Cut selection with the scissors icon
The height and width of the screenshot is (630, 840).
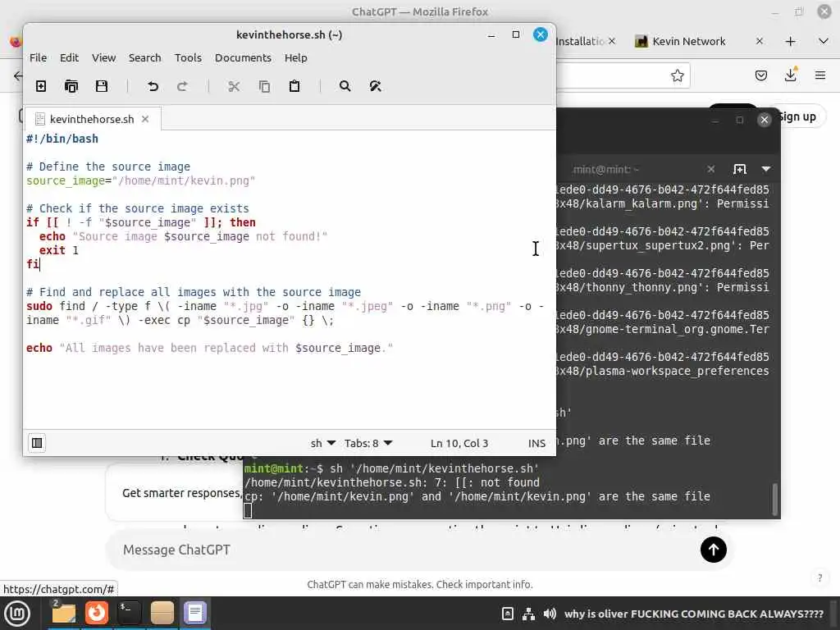pyautogui.click(x=234, y=86)
